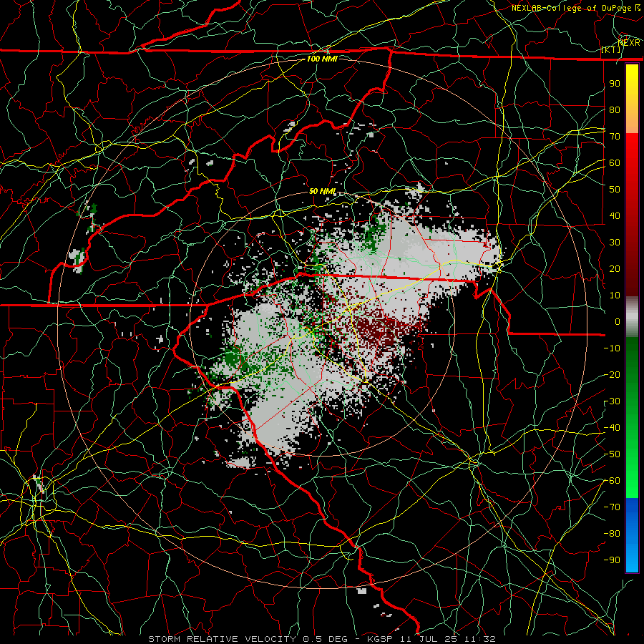Click the 60 value on the velocity scale
This screenshot has width=644, height=644.
pos(615,162)
